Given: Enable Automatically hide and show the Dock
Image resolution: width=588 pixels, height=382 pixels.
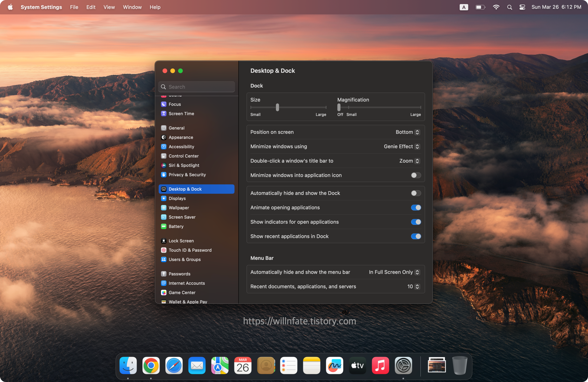Looking at the screenshot, I should pyautogui.click(x=416, y=193).
